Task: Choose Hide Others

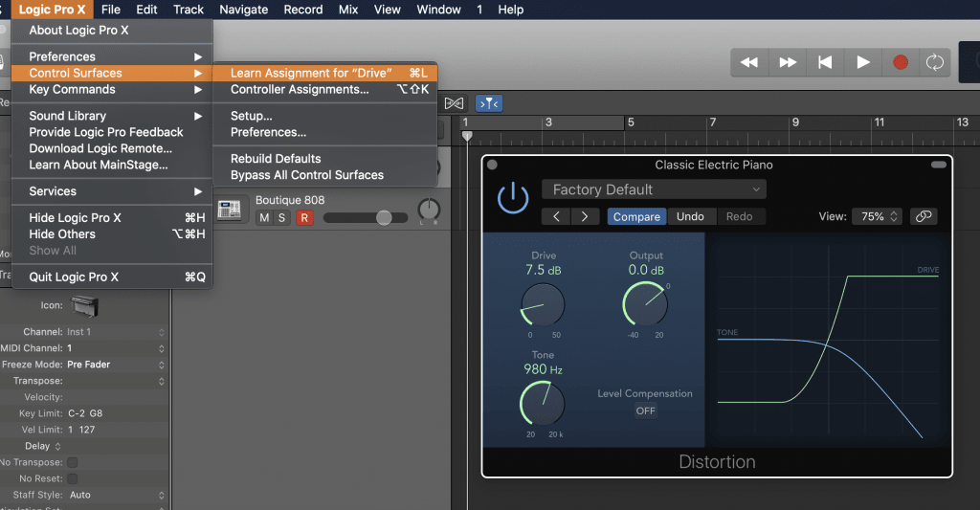Action: pos(112,233)
